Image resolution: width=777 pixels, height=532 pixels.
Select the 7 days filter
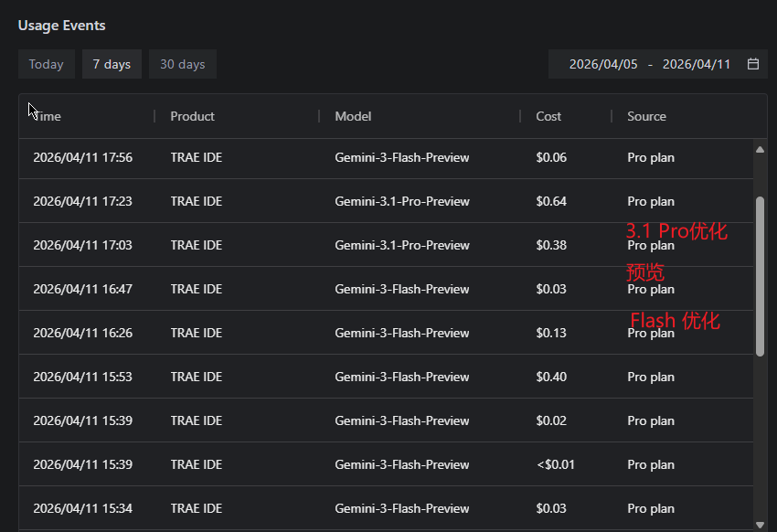pos(112,64)
